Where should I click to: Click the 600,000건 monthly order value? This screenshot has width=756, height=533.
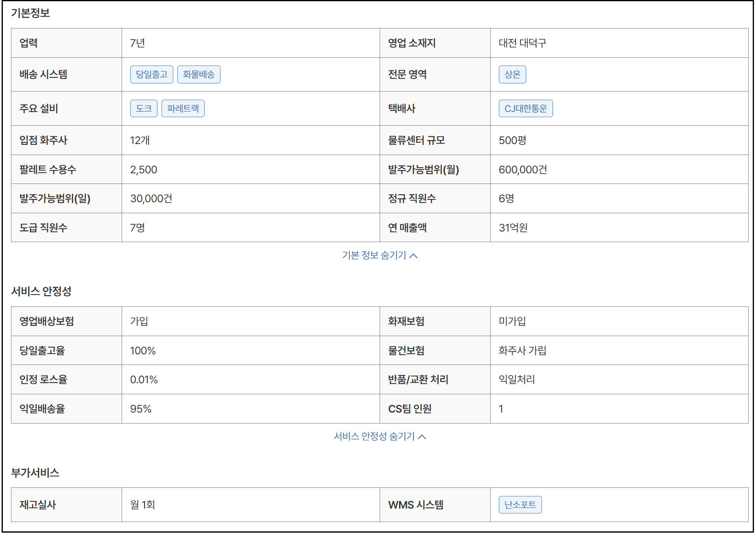(x=523, y=170)
